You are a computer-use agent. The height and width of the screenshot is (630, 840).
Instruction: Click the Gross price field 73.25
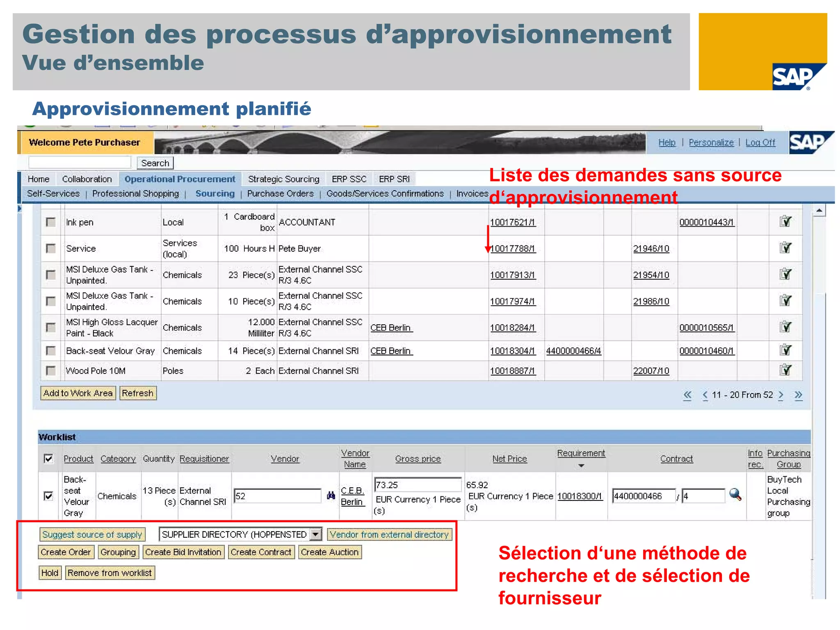418,484
